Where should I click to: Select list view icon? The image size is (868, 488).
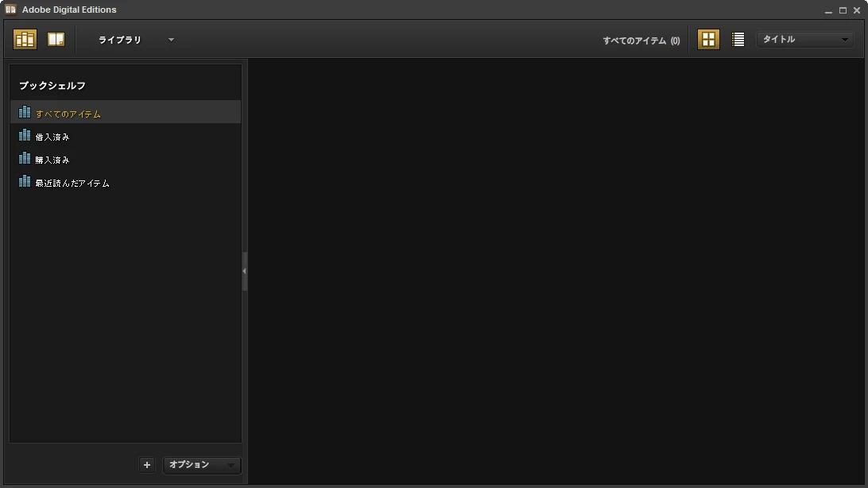click(738, 39)
